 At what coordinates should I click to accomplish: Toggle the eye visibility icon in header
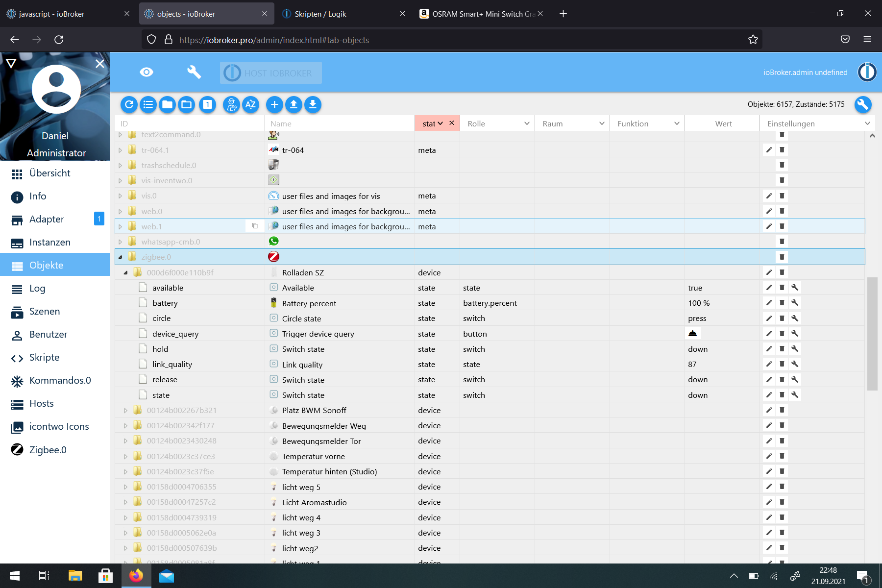click(147, 73)
